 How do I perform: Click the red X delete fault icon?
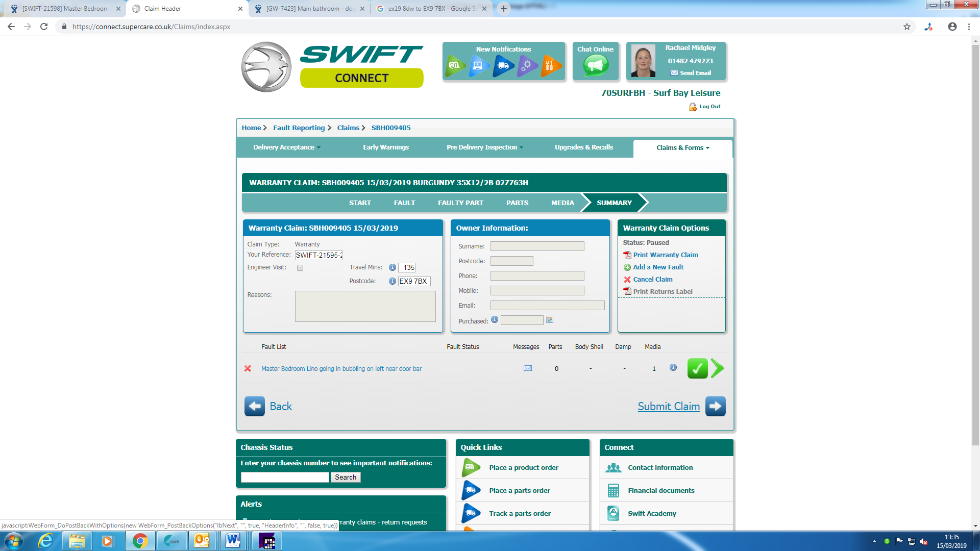[248, 368]
